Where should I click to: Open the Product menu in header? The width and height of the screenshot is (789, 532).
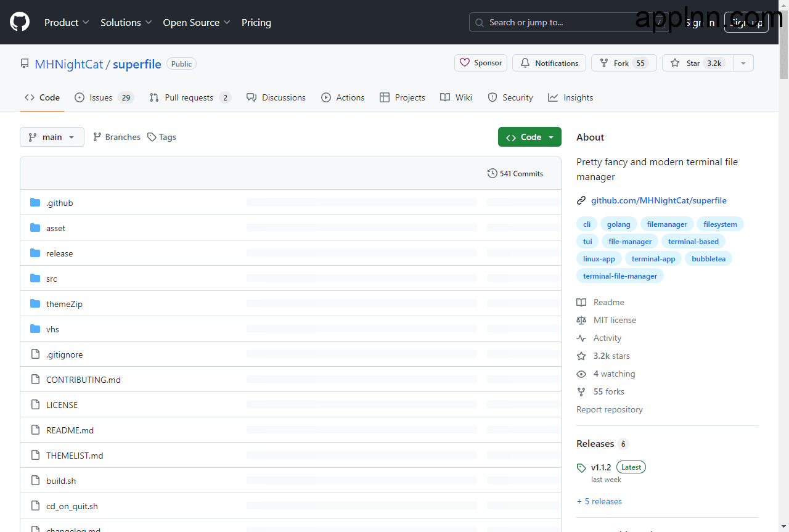67,22
